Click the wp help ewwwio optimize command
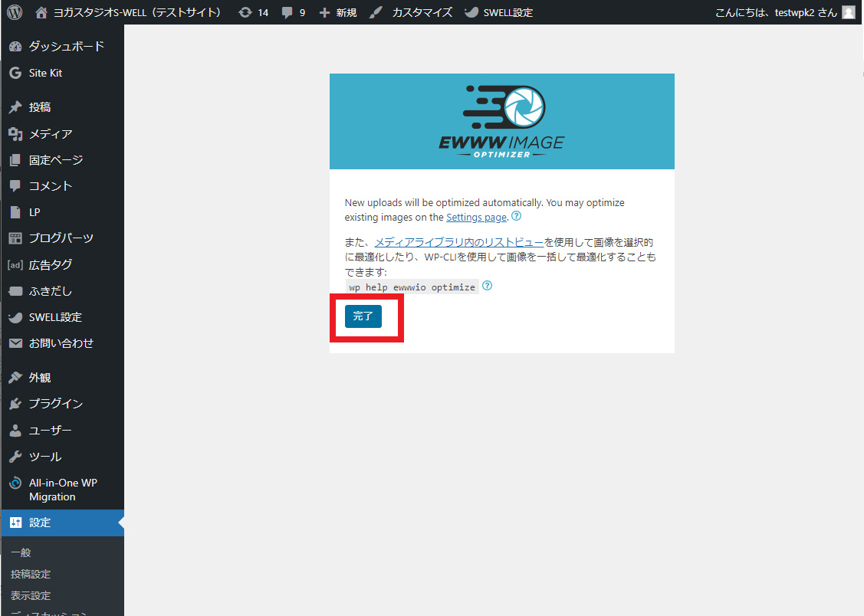Viewport: 864px width, 616px height. click(412, 287)
